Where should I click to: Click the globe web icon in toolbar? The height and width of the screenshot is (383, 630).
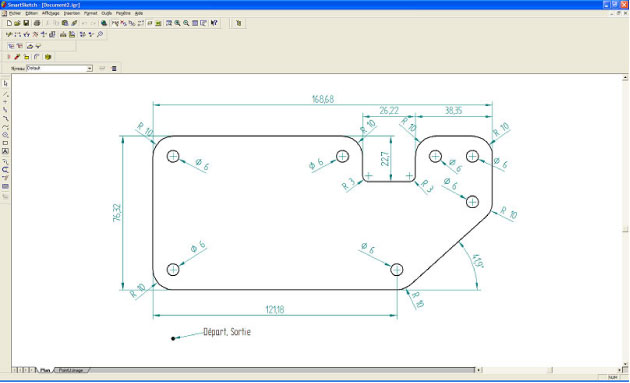coord(104,23)
